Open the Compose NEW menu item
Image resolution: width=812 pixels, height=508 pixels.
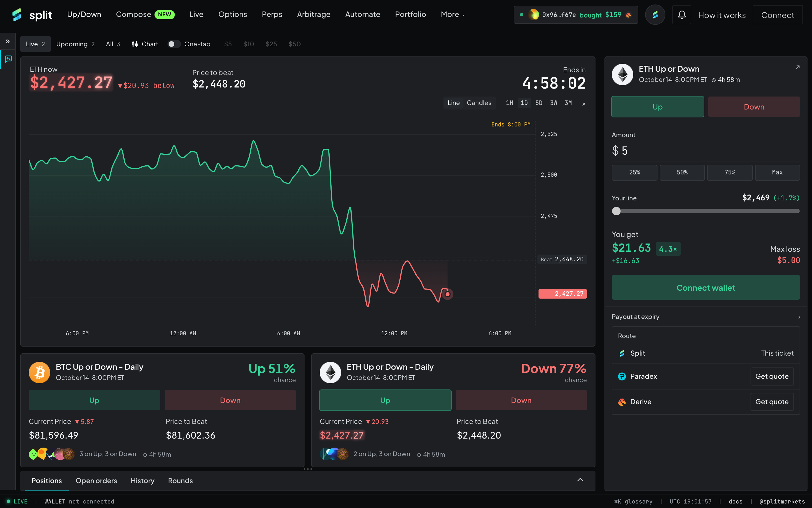click(x=145, y=14)
